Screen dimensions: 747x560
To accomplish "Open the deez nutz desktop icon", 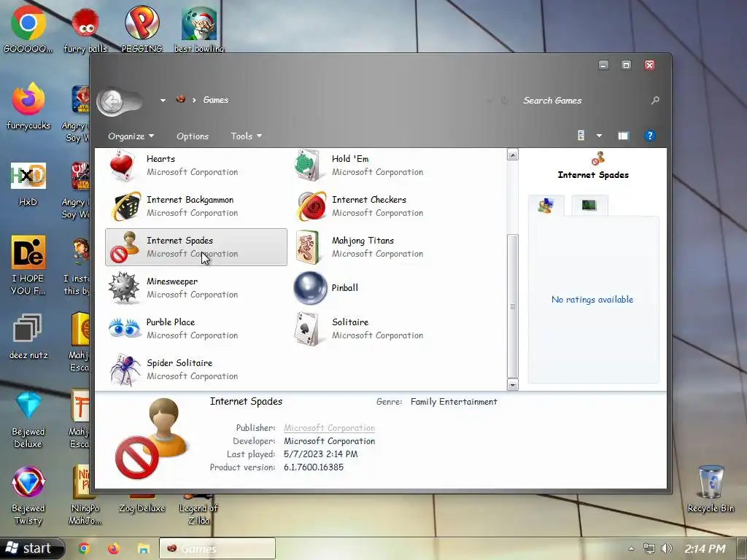I will coord(27,329).
